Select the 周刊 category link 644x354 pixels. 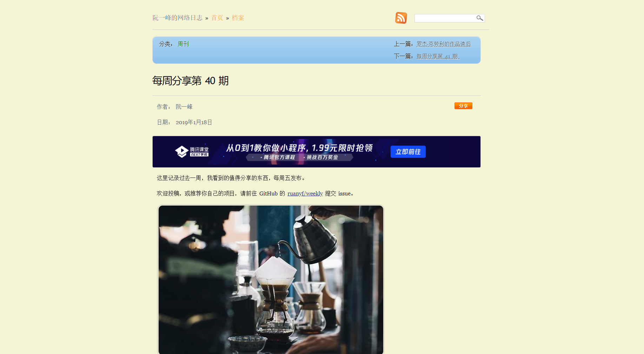183,44
